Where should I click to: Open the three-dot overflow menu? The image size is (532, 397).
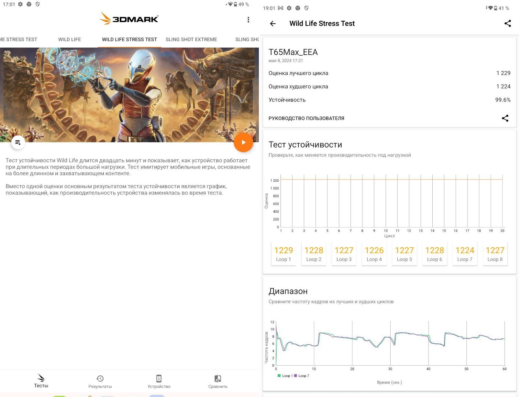pos(248,20)
